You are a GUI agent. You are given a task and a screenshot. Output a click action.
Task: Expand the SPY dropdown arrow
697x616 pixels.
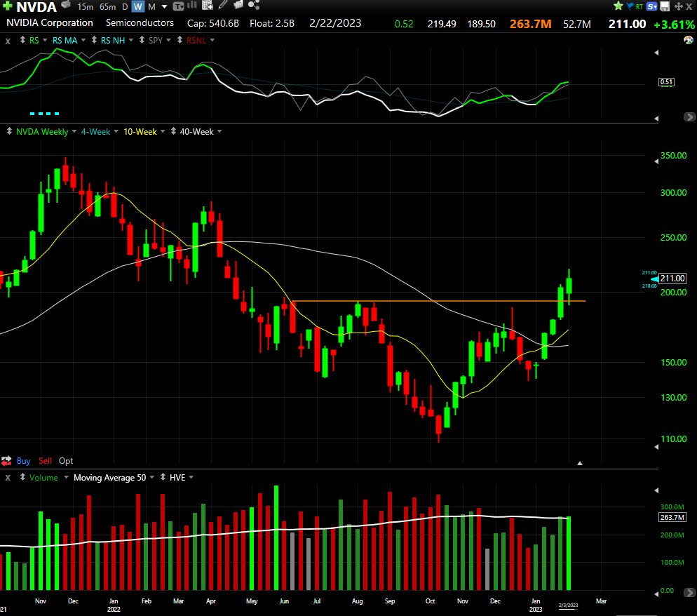pyautogui.click(x=168, y=41)
